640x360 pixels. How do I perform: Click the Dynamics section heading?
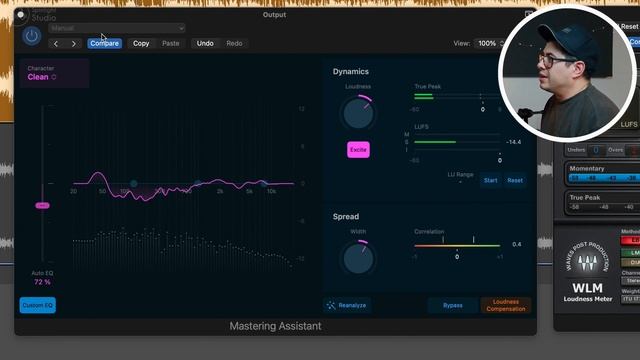click(351, 71)
